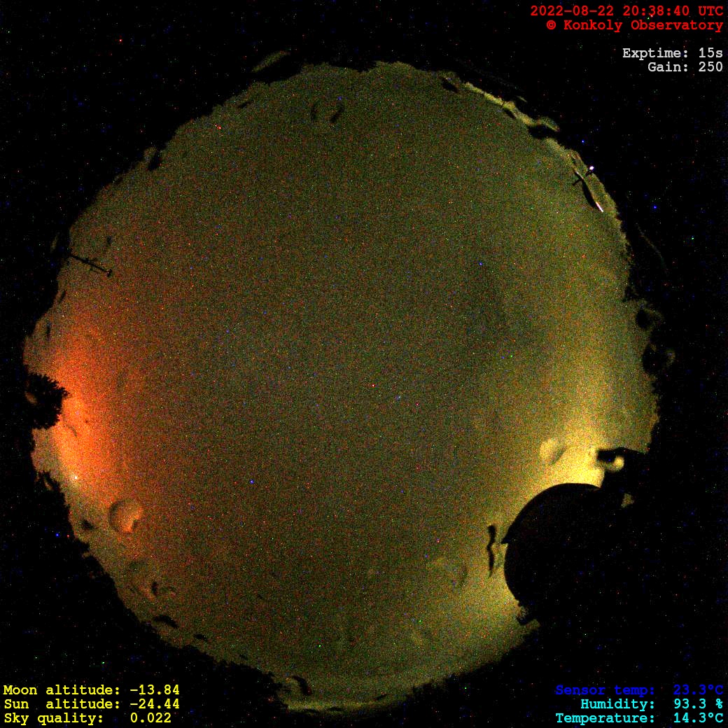Click the bright white light at upper right edge
Image resolution: width=728 pixels, height=728 pixels.
click(592, 168)
